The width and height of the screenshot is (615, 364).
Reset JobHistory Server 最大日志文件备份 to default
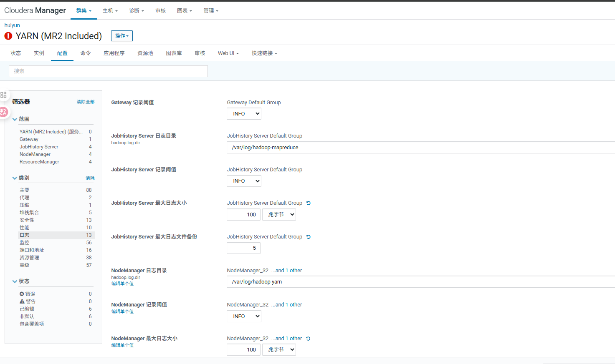coord(309,237)
